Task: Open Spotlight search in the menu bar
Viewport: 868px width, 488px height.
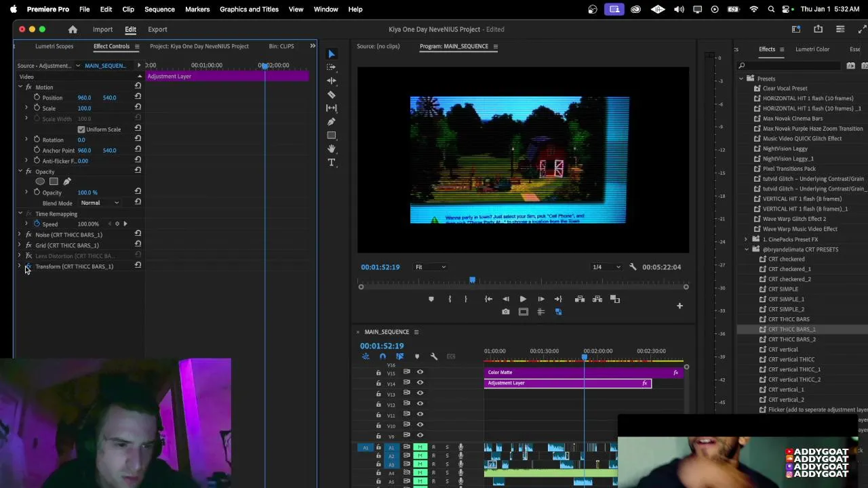Action: pos(771,9)
